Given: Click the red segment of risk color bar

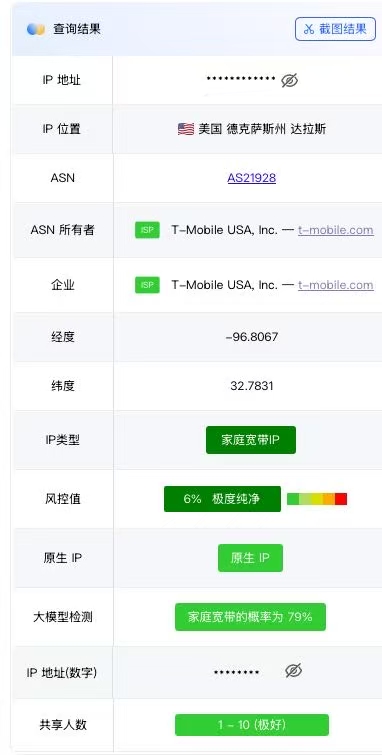Looking at the screenshot, I should click(341, 499).
